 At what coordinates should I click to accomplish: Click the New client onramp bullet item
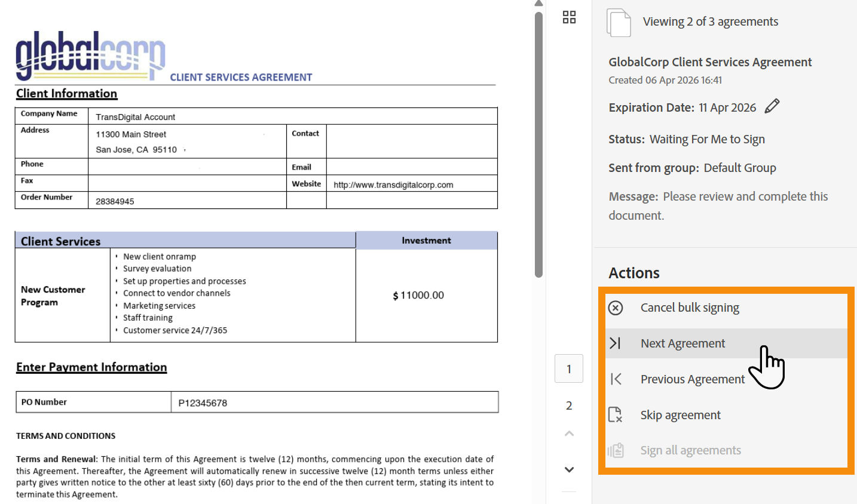click(160, 257)
